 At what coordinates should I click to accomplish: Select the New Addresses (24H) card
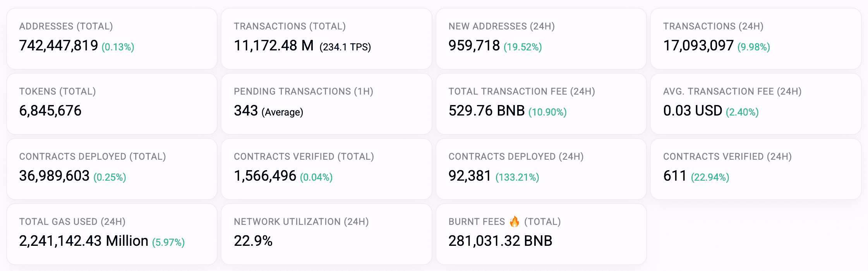[x=541, y=39]
